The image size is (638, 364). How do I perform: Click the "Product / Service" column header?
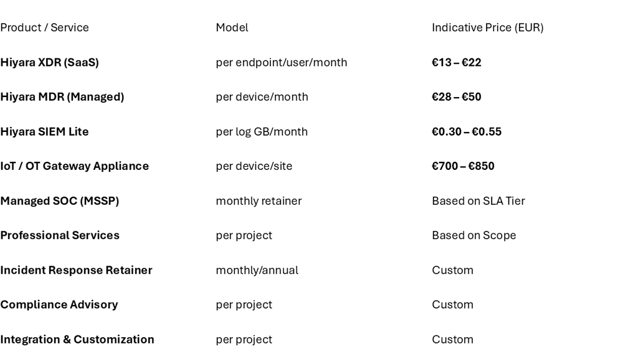[x=44, y=28]
